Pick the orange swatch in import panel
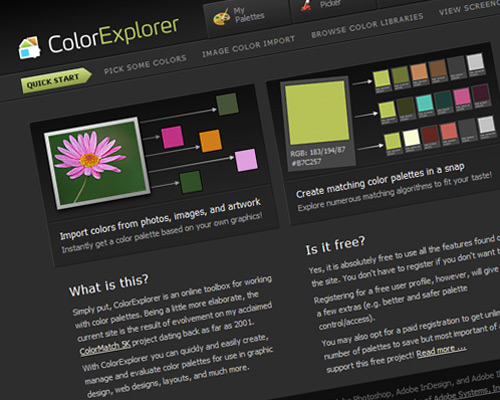 click(x=211, y=141)
